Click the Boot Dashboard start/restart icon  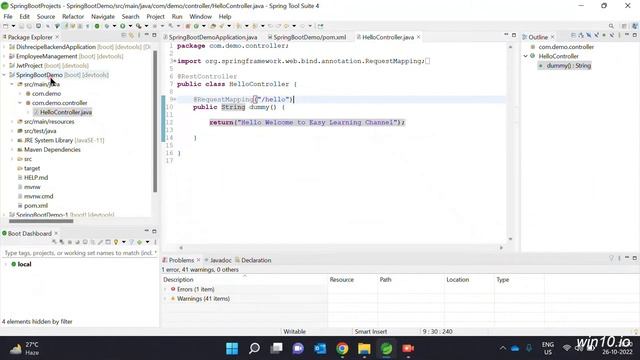(54, 242)
